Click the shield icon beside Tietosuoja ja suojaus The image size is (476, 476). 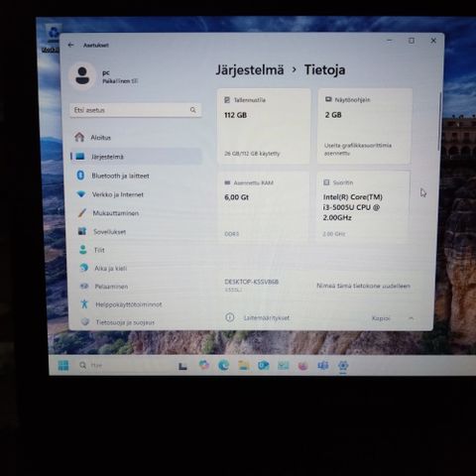(x=85, y=321)
